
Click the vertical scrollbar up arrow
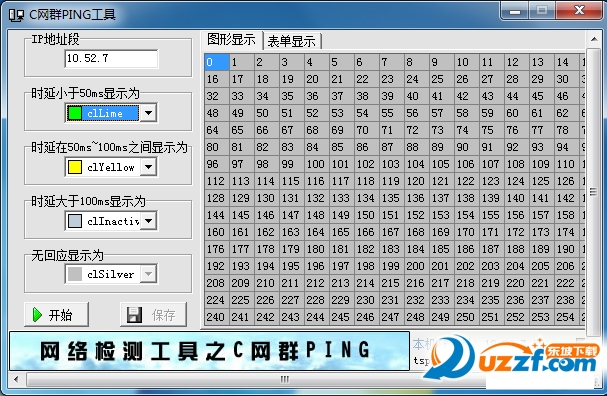[594, 39]
